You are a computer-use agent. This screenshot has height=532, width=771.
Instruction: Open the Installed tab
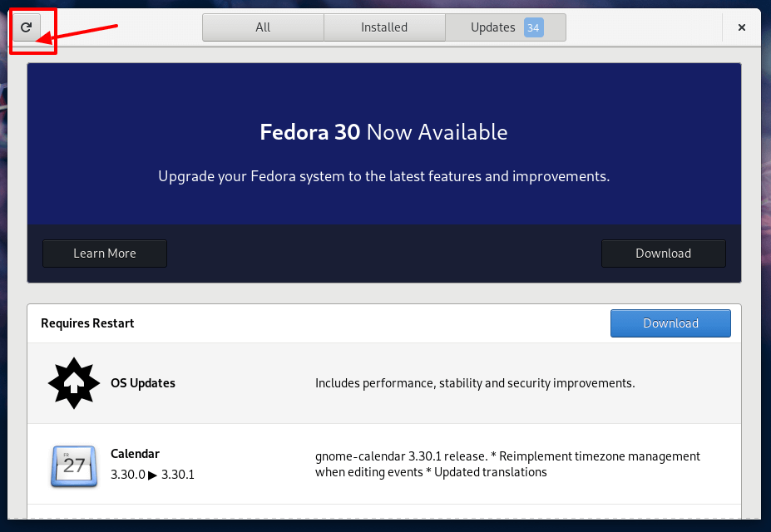384,27
